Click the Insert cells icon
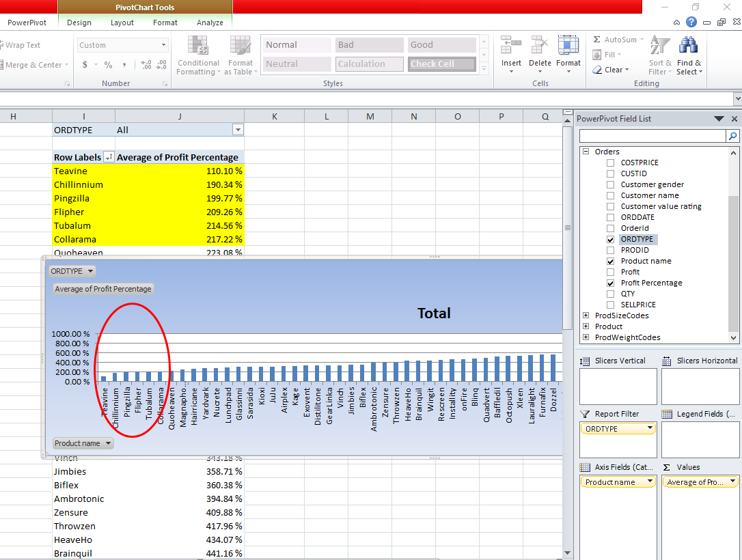 tap(511, 46)
